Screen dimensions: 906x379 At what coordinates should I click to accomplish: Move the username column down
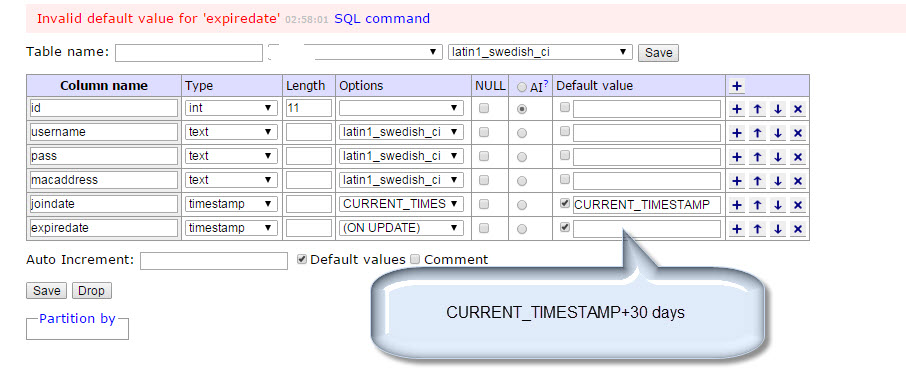pyautogui.click(x=778, y=132)
